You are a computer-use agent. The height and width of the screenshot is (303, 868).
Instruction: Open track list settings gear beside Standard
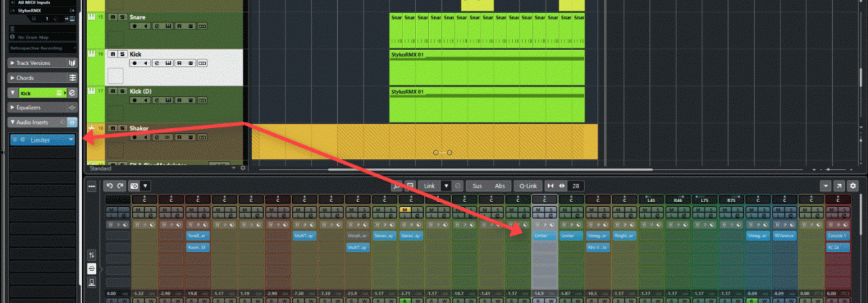point(243,168)
